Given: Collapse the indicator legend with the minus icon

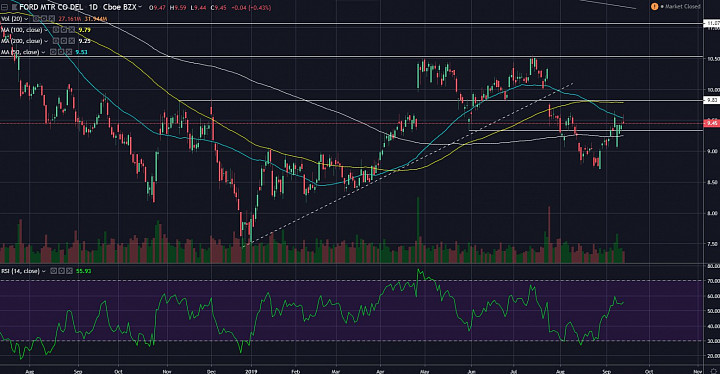Looking at the screenshot, I should 5,7.
